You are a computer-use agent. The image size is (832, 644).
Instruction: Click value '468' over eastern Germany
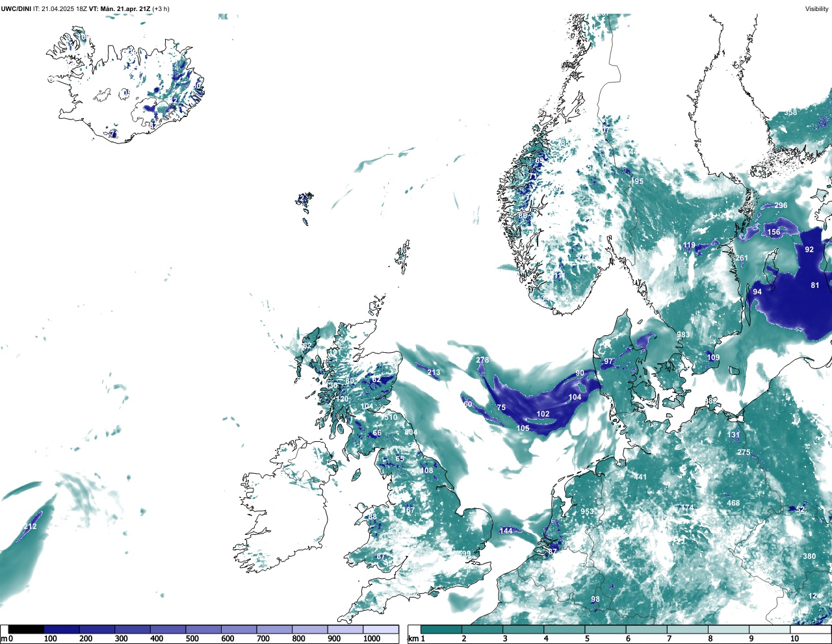click(x=733, y=503)
